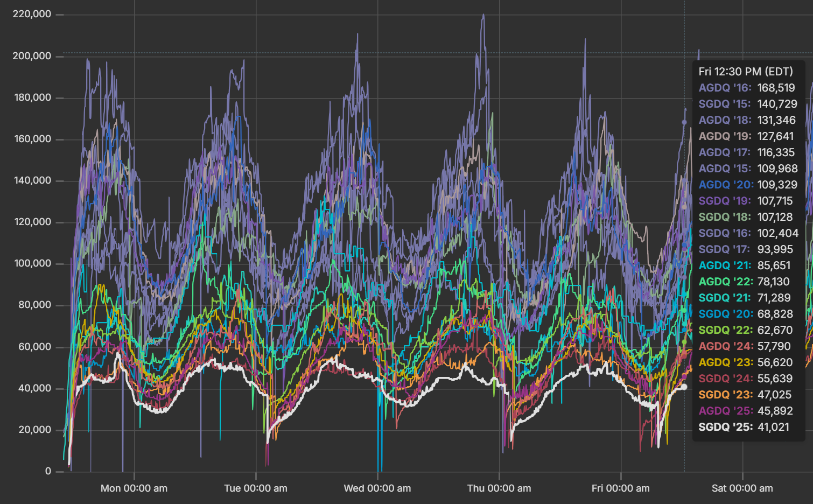Click the SGDQ '17 tooltip entry
The width and height of the screenshot is (813, 504).
tap(746, 249)
